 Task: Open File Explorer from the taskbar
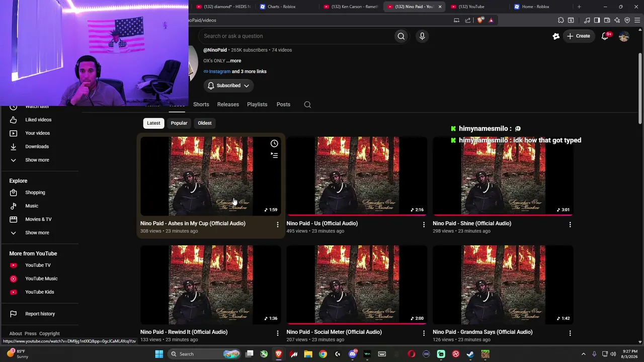pos(308,354)
